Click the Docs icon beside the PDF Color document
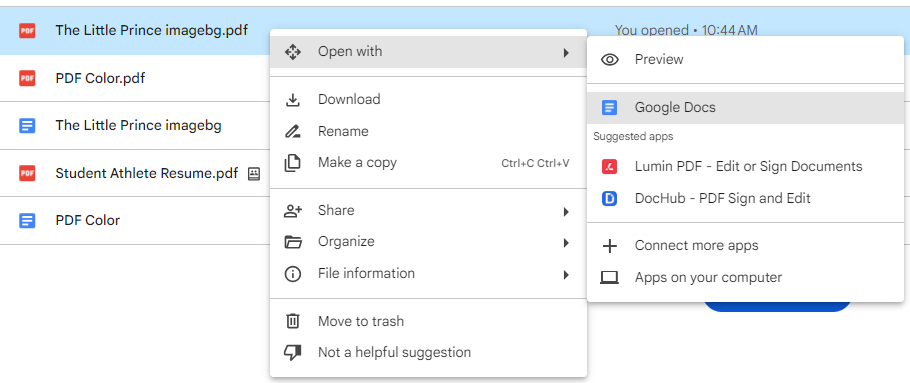Viewport: 910px width, 383px height. [x=27, y=221]
